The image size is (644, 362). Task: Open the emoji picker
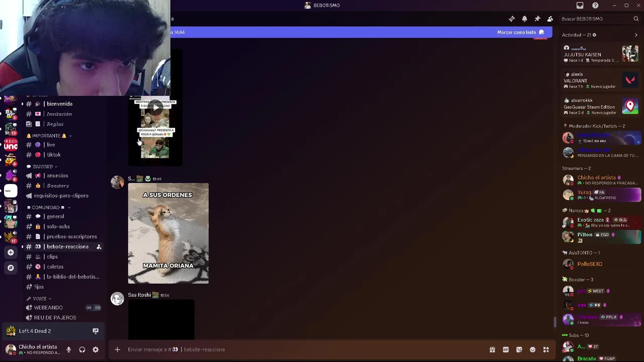(532, 349)
